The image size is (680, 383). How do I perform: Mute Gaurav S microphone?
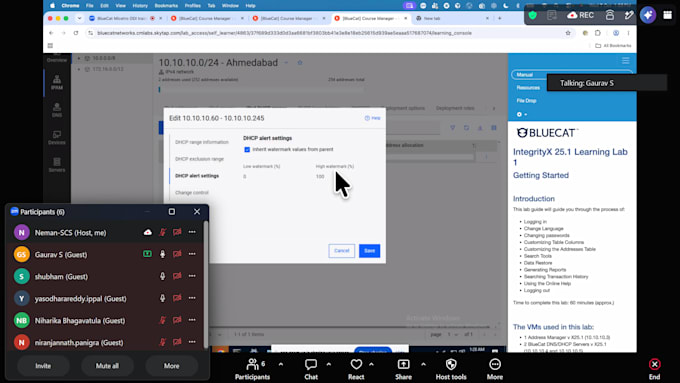[x=163, y=254]
